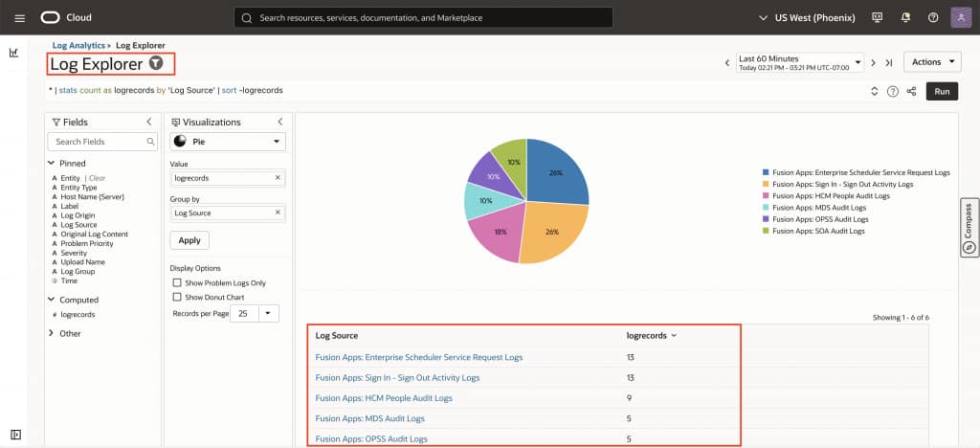980x448 pixels.
Task: Expand the Other fields section
Action: click(x=52, y=334)
